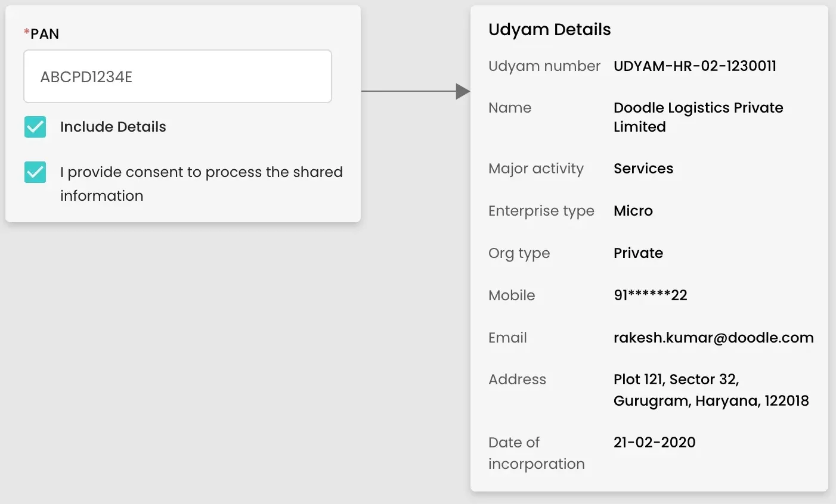Uncheck the Include Details checkbox
This screenshot has height=504, width=836.
pyautogui.click(x=35, y=127)
